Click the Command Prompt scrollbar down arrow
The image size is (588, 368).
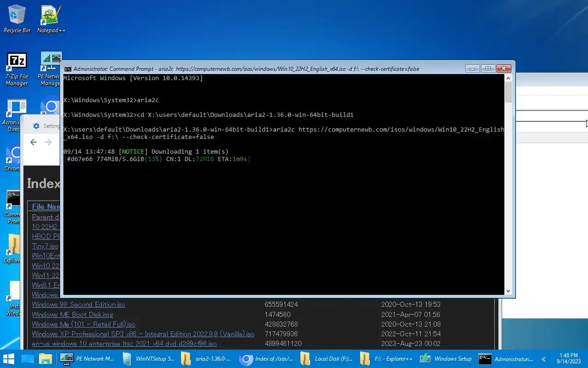[x=508, y=290]
